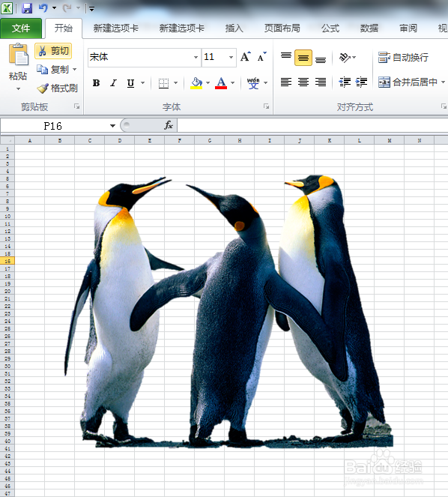Click 自动换行 wrap text button

pyautogui.click(x=403, y=58)
